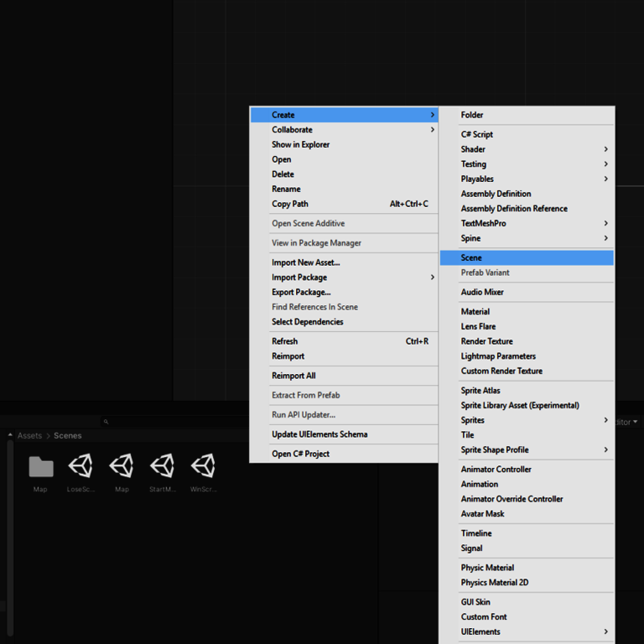This screenshot has width=644, height=644.
Task: Click the Scenes breadcrumb
Action: click(x=68, y=436)
